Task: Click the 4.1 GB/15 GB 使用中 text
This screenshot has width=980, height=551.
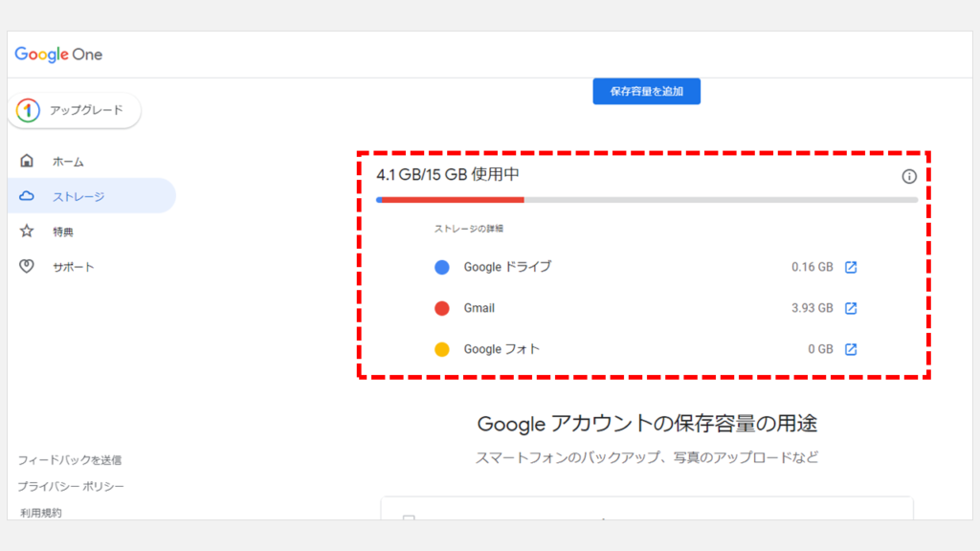Action: [448, 175]
